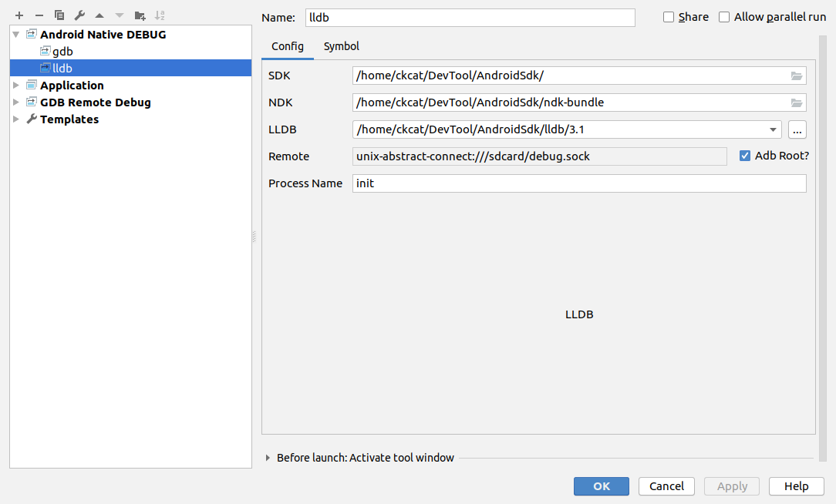Toggle Allow parallel run checkbox
Viewport: 836px width, 504px height.
click(x=724, y=17)
